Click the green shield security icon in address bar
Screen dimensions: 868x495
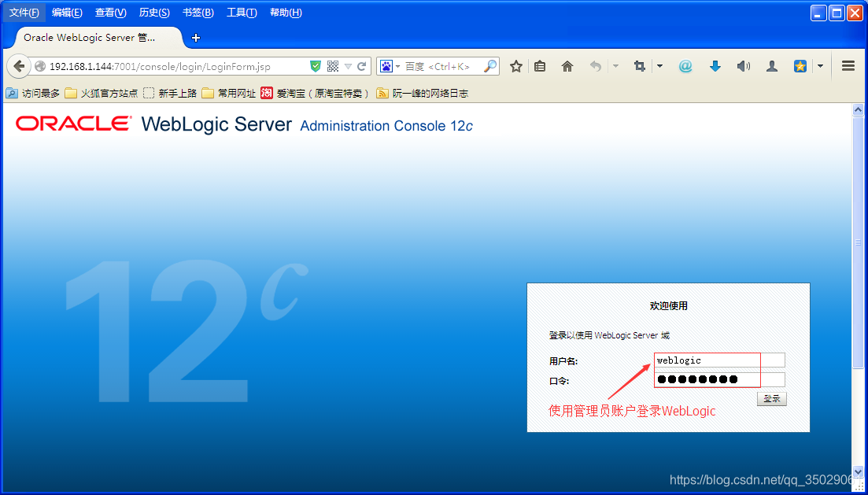tap(315, 66)
